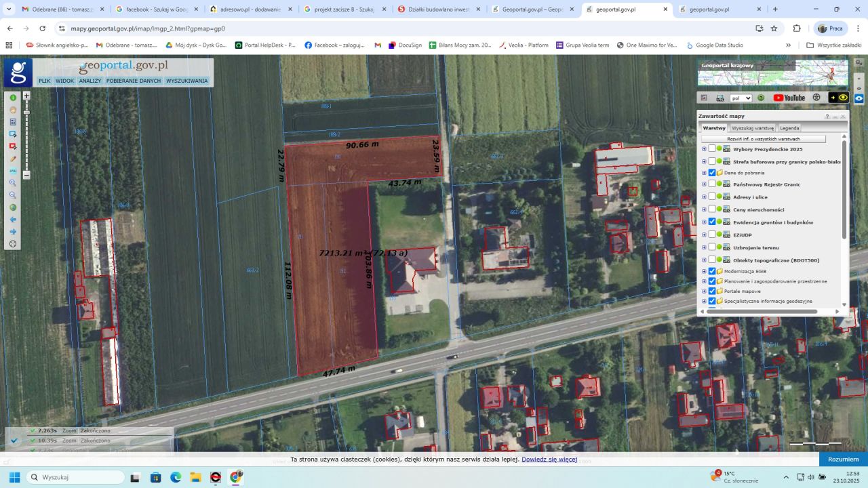Open the ANALIZY menu
The image size is (868, 488).
point(90,81)
